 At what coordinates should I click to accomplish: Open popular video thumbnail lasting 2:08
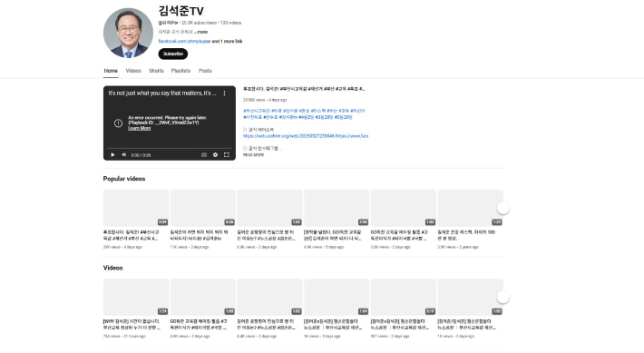pyautogui.click(x=337, y=208)
